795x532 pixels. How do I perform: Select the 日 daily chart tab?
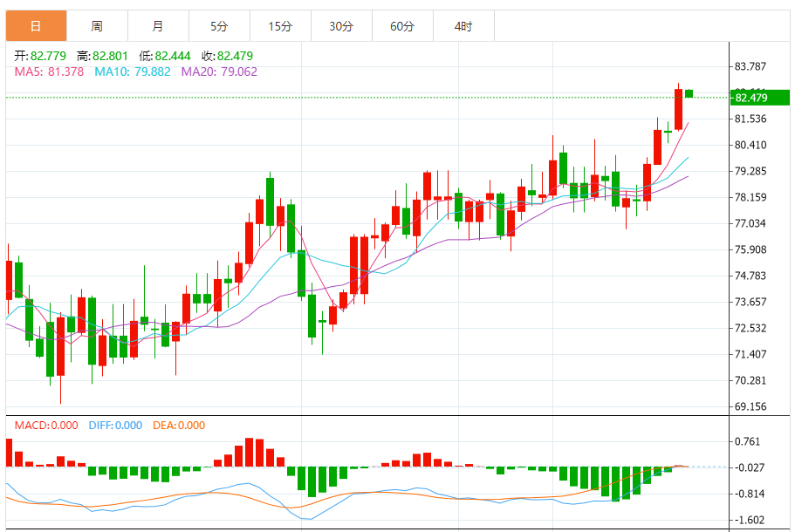click(36, 26)
